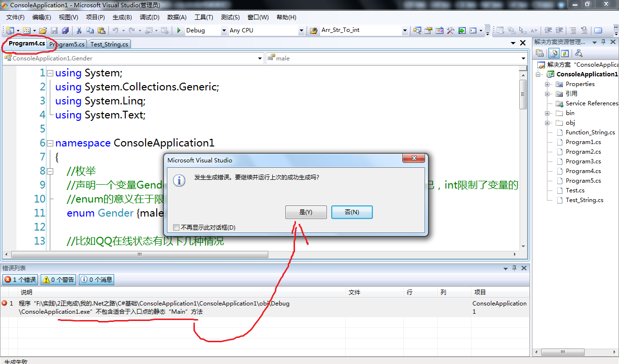Select Program3.cs in Solution Explorer
Image resolution: width=619 pixels, height=364 pixels.
pos(583,161)
